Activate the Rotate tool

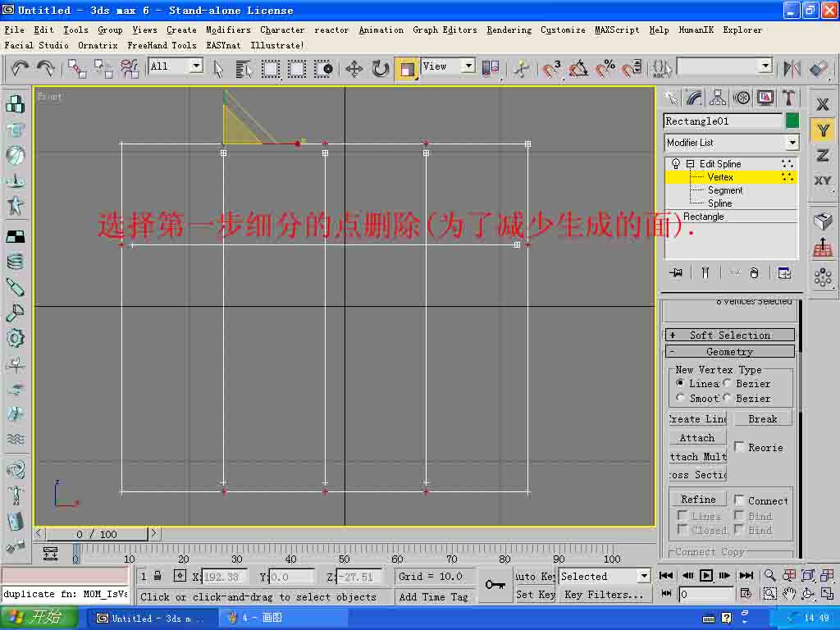coord(380,68)
